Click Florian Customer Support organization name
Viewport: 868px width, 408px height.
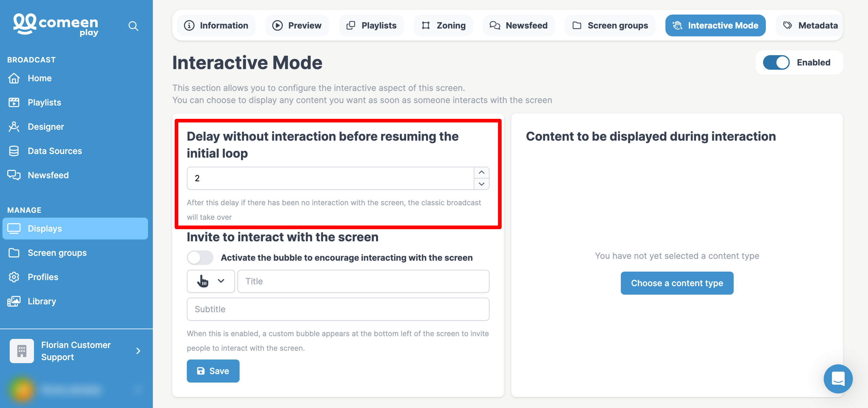pos(76,351)
